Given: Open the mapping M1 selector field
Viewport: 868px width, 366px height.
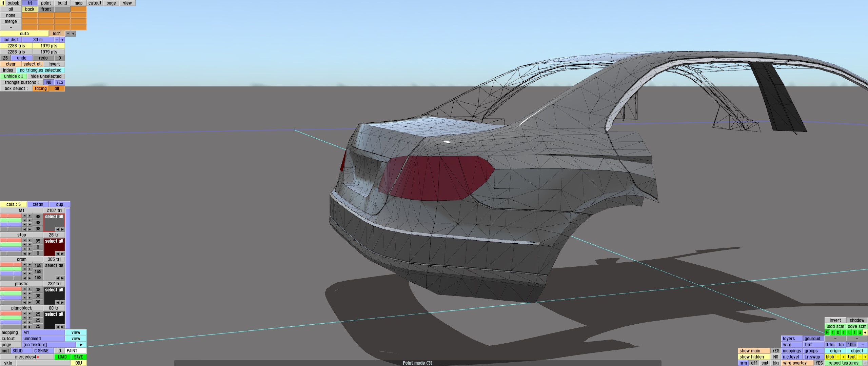Looking at the screenshot, I should pyautogui.click(x=43, y=332).
